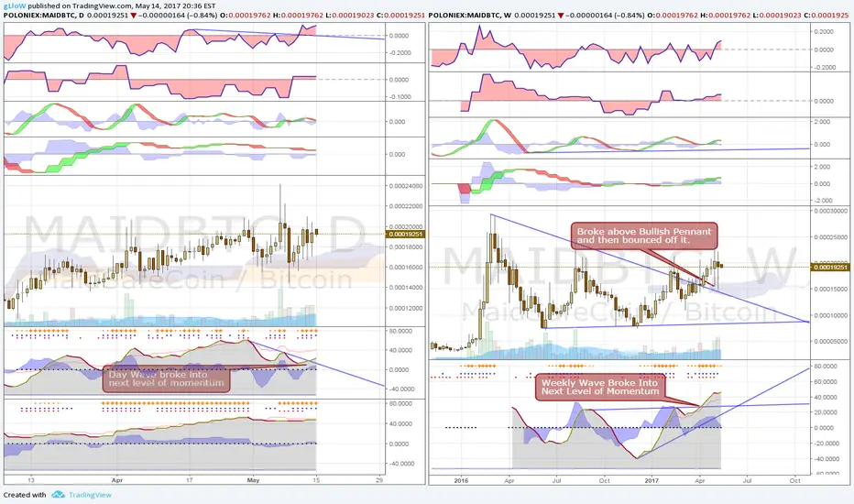Image resolution: width=854 pixels, height=504 pixels.
Task: Click the '2016' label on weekly time axis
Action: click(x=461, y=480)
